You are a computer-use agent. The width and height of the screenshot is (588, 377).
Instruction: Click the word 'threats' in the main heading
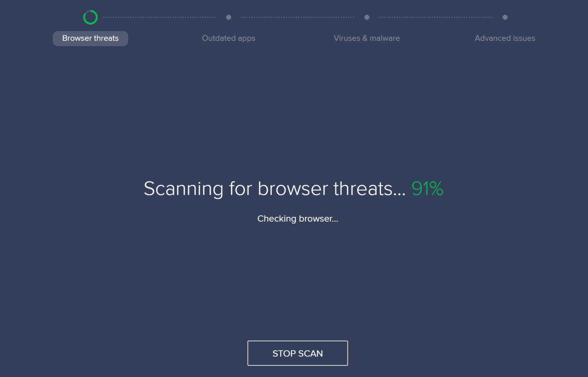point(363,189)
